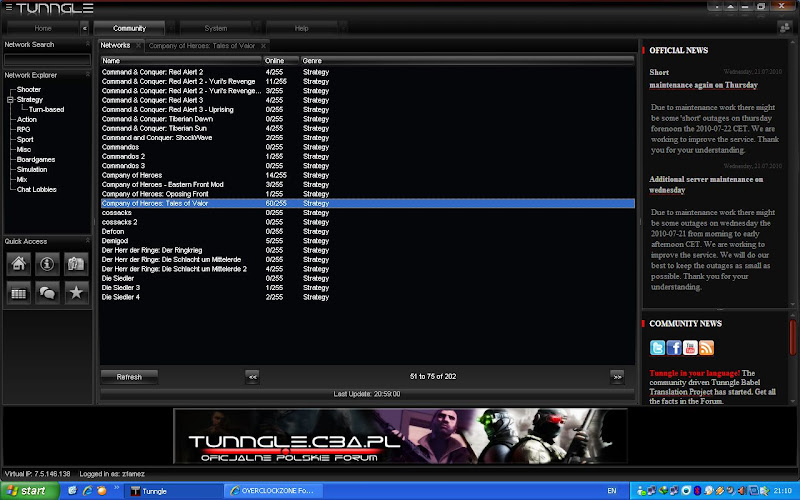The width and height of the screenshot is (800, 500).
Task: Go to the previous page of networks
Action: [252, 377]
